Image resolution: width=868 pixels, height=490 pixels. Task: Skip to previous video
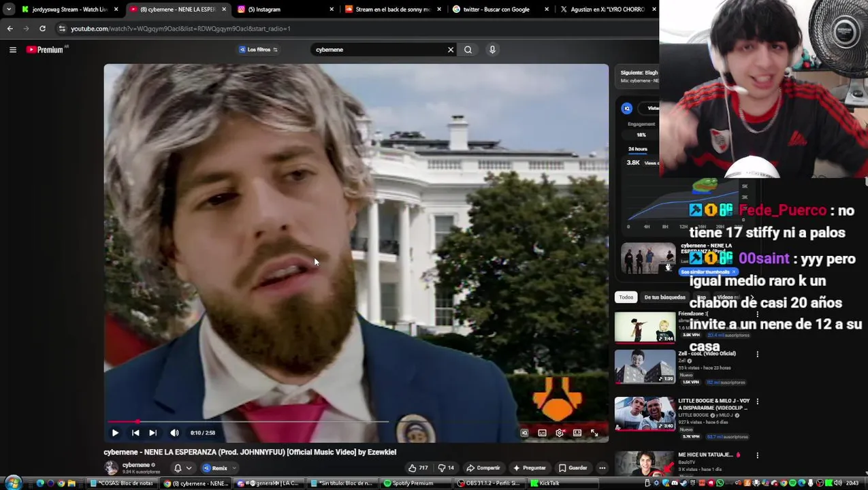pyautogui.click(x=135, y=433)
